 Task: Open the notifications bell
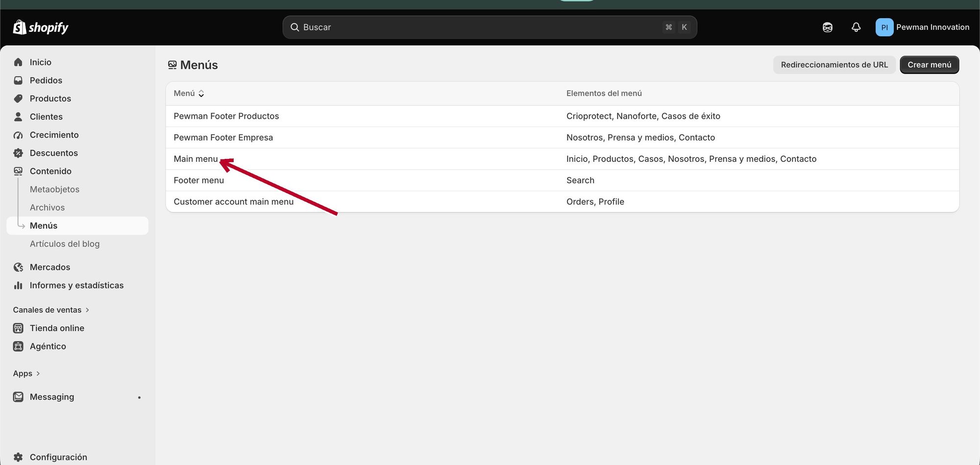(856, 27)
